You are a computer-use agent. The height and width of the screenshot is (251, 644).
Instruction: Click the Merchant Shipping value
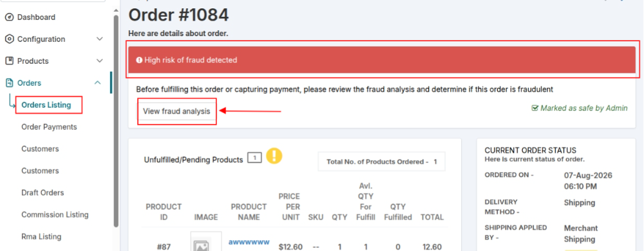tap(581, 234)
